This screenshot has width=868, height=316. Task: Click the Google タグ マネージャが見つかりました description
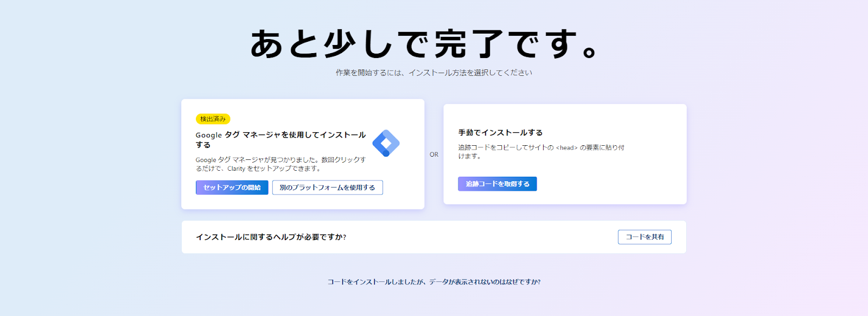click(280, 164)
